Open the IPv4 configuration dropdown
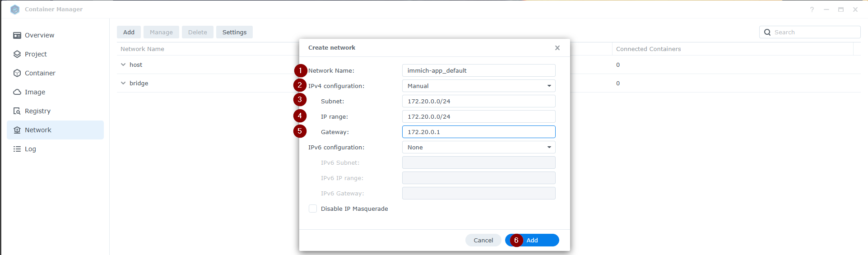 pyautogui.click(x=478, y=86)
